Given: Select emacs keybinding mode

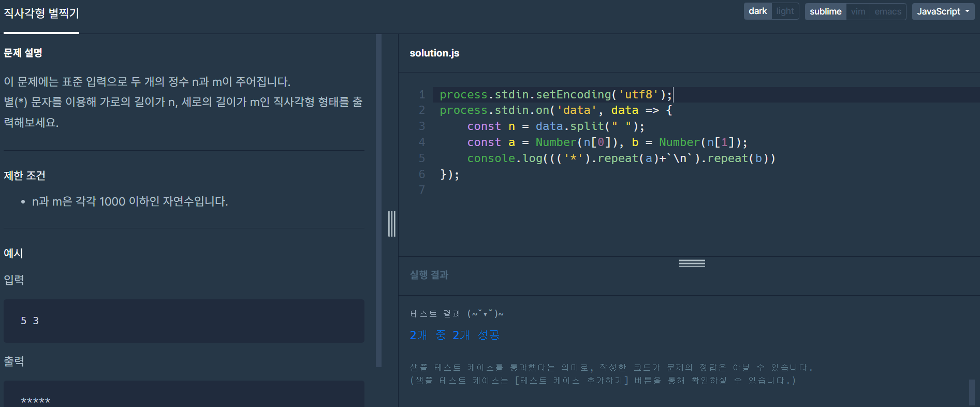Looking at the screenshot, I should click(x=888, y=11).
